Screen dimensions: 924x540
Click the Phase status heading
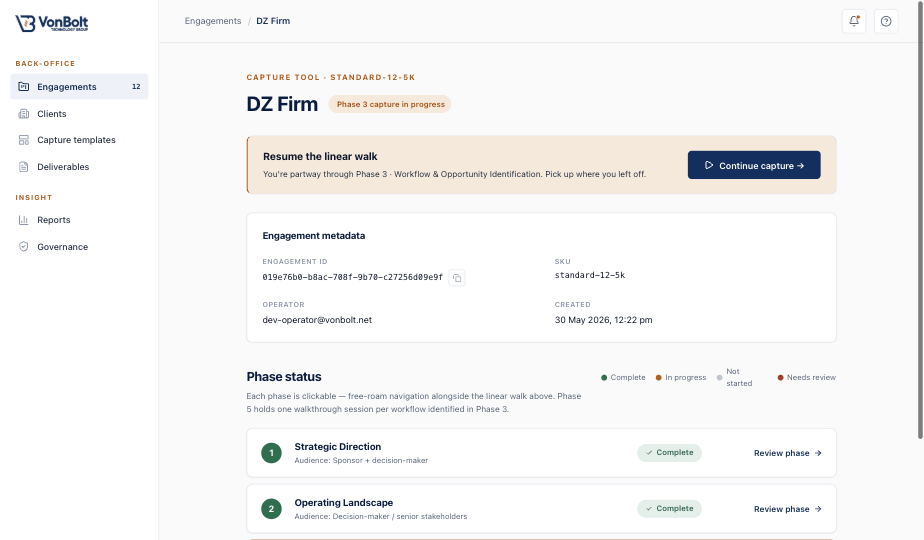[x=284, y=377]
